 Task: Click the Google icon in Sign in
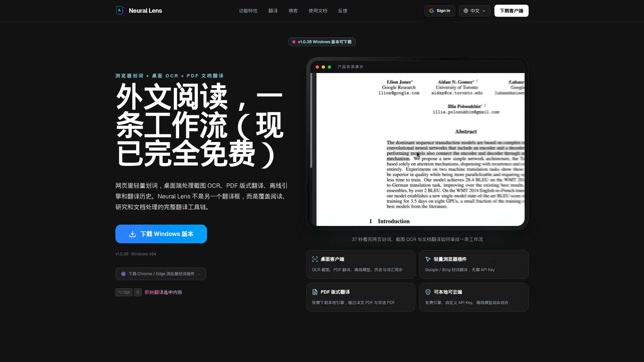(432, 11)
